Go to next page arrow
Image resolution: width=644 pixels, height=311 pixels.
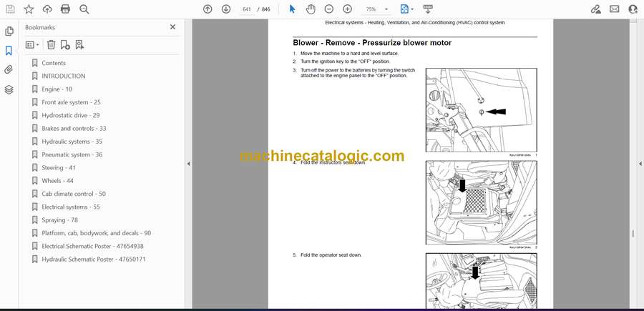[226, 9]
